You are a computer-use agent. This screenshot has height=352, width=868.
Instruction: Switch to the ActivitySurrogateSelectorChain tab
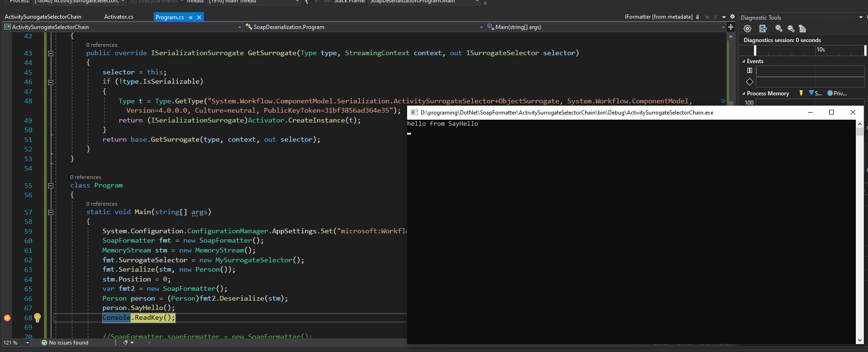click(x=43, y=17)
